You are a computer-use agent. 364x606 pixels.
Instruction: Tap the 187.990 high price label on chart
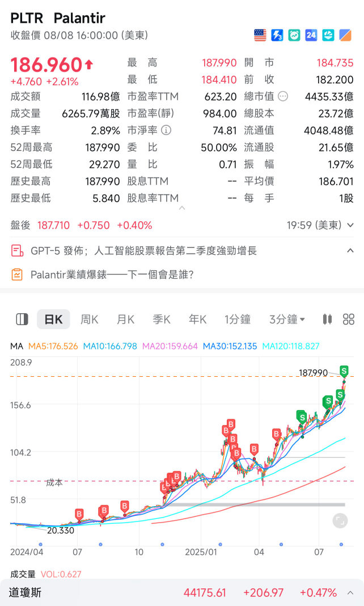[x=313, y=373]
